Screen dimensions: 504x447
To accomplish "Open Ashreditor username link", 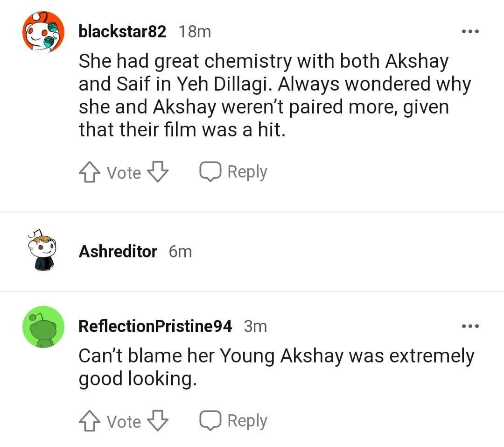I will (x=118, y=251).
